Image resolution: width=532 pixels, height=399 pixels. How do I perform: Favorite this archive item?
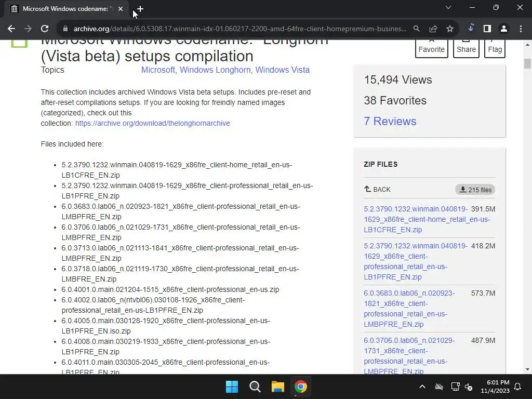pos(431,48)
